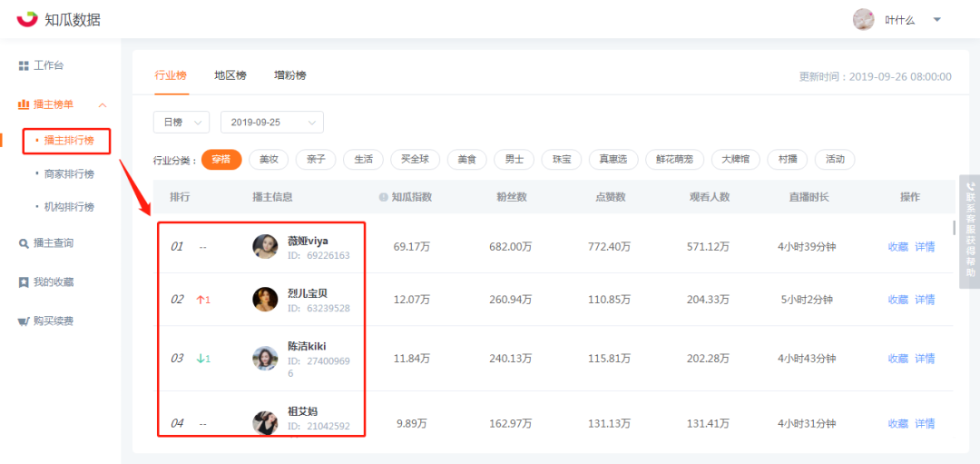This screenshot has height=464, width=980.
Task: Open 详情 for 烈儿宝贝
Action: click(925, 300)
